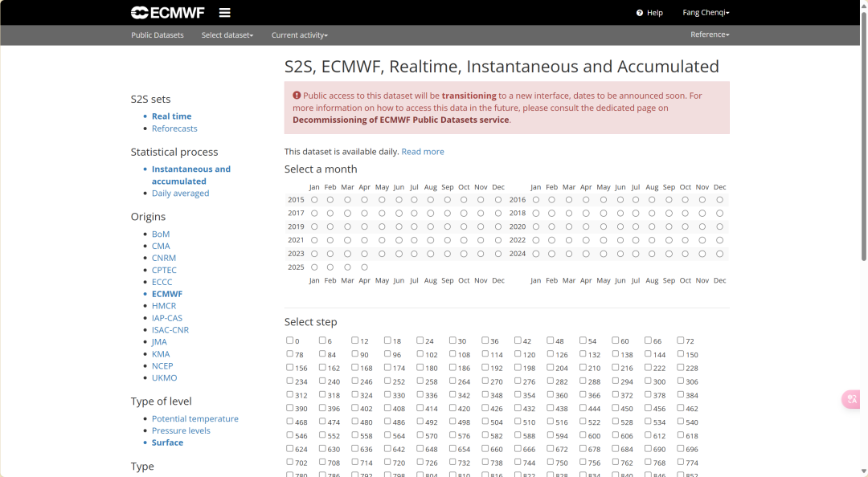Click the Help question mark icon
Viewport: 868px width, 477px height.
640,13
